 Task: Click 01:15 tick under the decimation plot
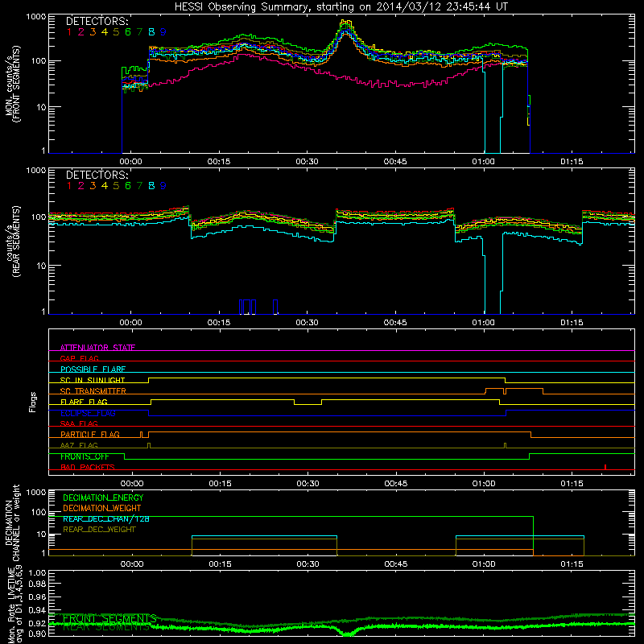pos(572,564)
